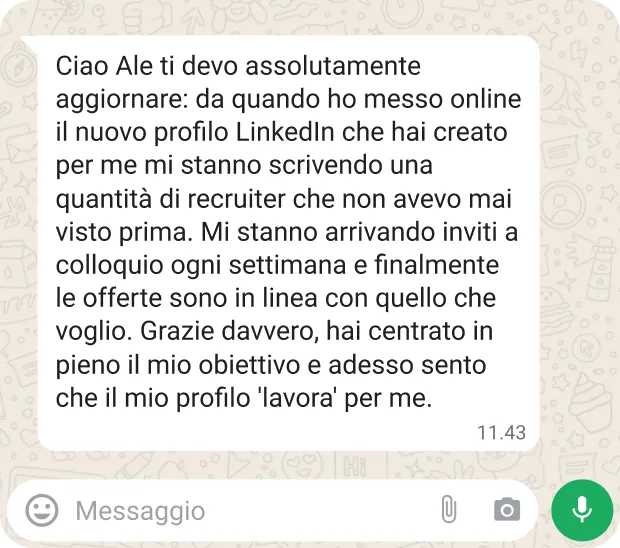
Task: Tap the word finalmente in the message
Action: 437,265
